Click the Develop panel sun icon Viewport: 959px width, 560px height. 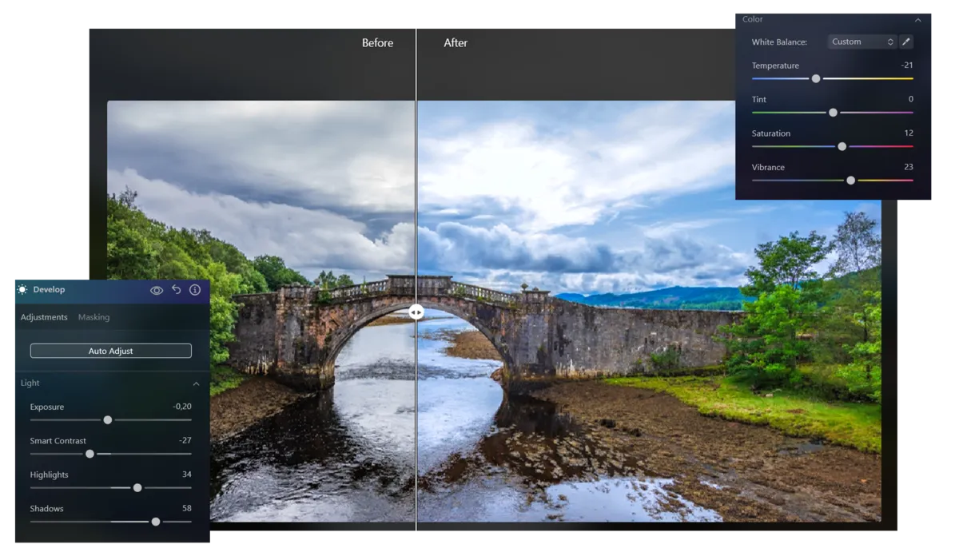pos(20,289)
